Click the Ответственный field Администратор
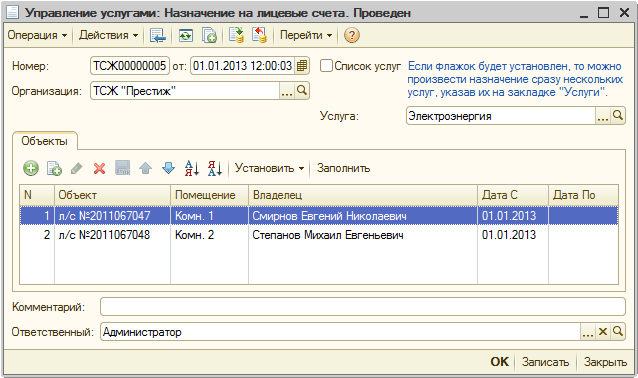 coord(341,332)
